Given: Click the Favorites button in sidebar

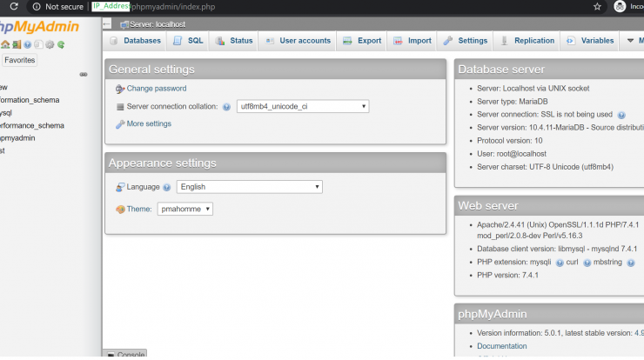Looking at the screenshot, I should tap(19, 60).
